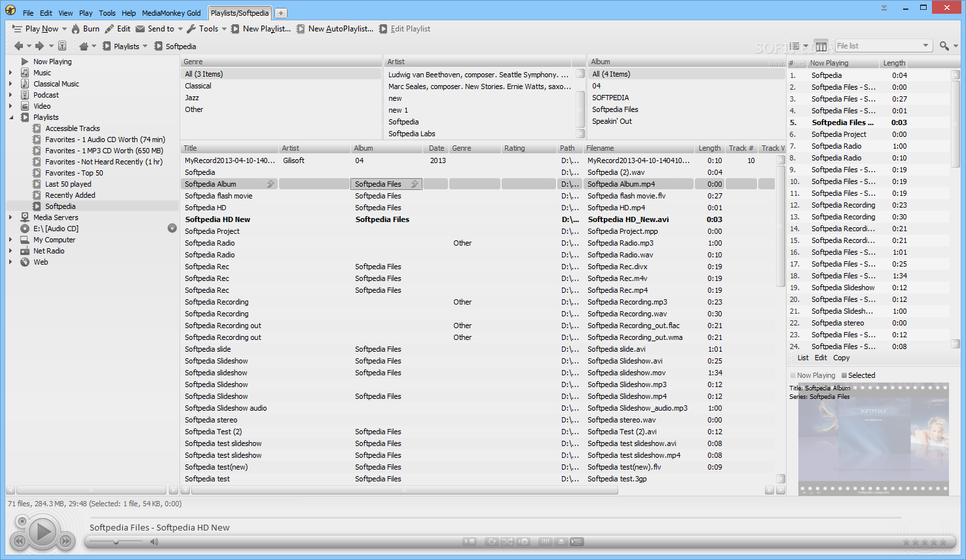Click the eject icon in the player bar
Screen dimensions: 966x560
point(561,542)
